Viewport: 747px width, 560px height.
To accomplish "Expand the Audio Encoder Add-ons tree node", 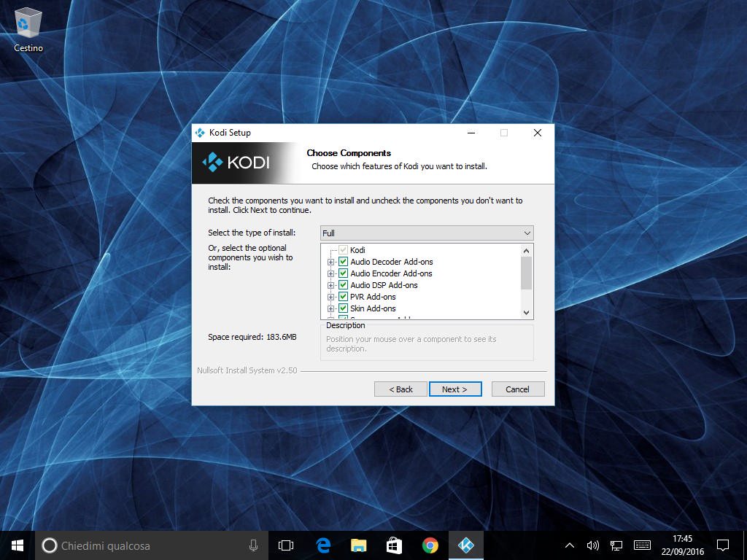I will pyautogui.click(x=331, y=273).
